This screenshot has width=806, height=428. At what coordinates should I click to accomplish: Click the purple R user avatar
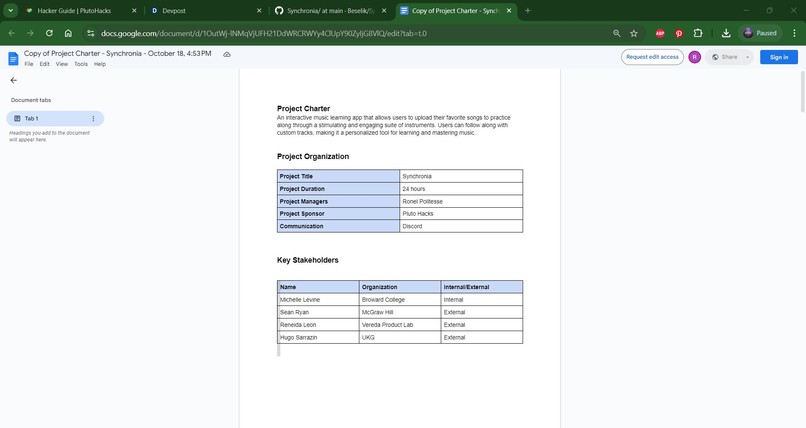click(694, 57)
